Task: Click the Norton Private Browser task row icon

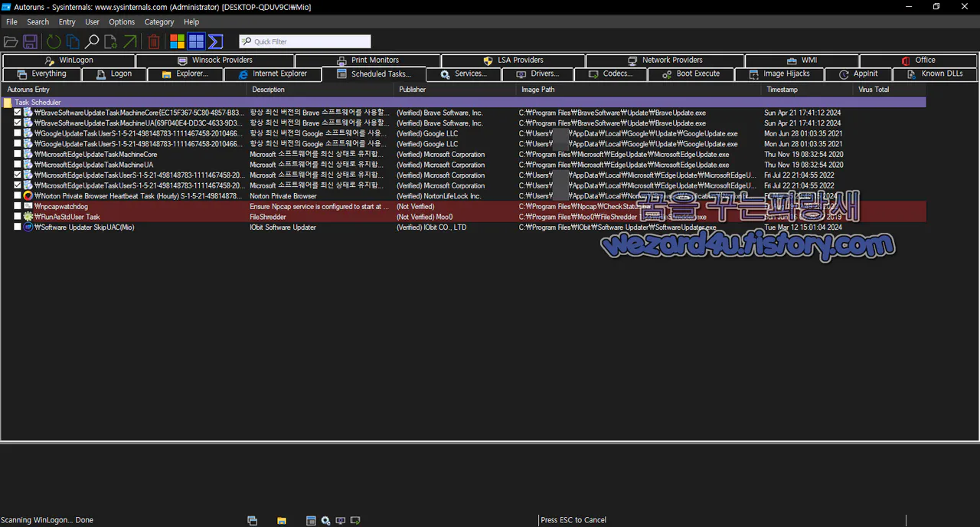Action: [x=28, y=196]
